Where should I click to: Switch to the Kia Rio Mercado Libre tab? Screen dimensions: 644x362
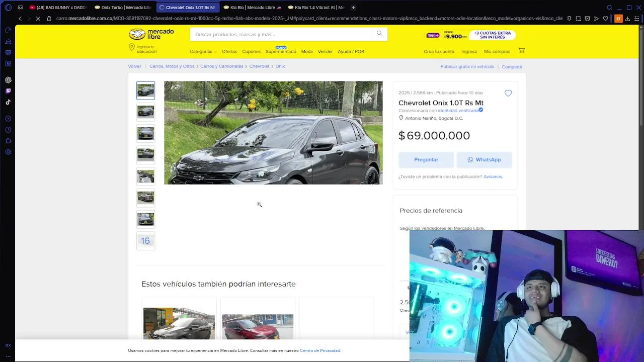252,8
